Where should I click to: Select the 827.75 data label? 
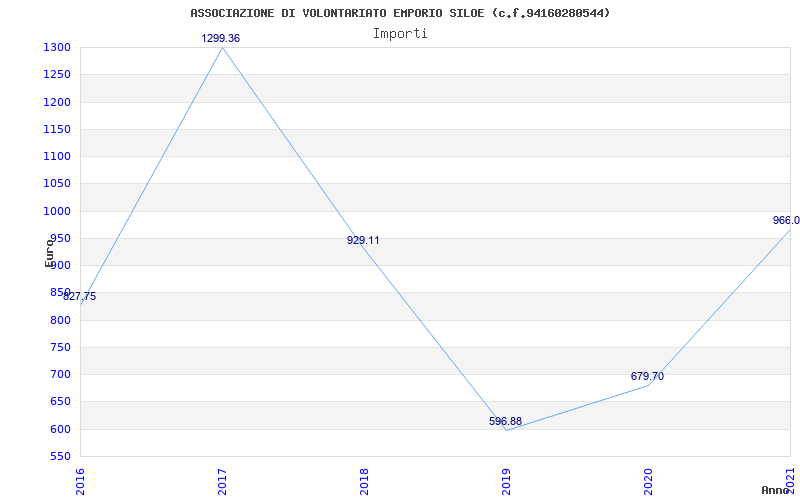tap(80, 296)
